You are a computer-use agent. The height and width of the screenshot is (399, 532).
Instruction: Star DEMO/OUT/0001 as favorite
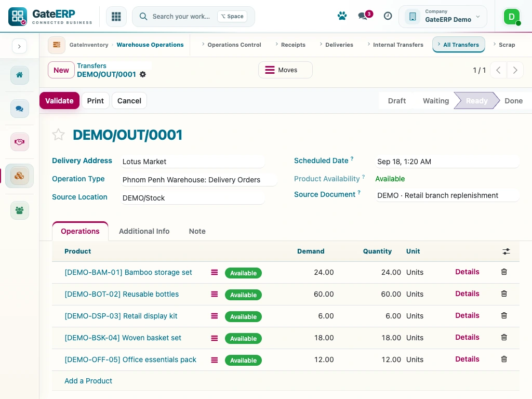click(58, 135)
